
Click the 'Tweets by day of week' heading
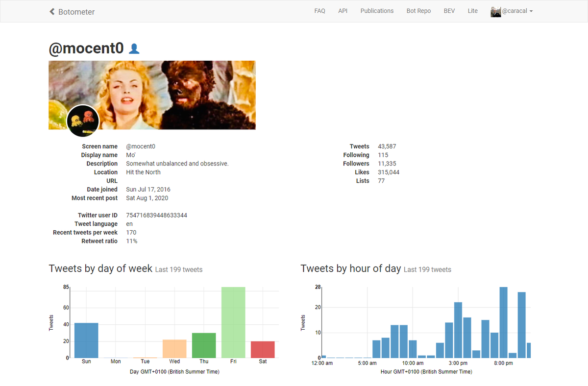click(100, 268)
